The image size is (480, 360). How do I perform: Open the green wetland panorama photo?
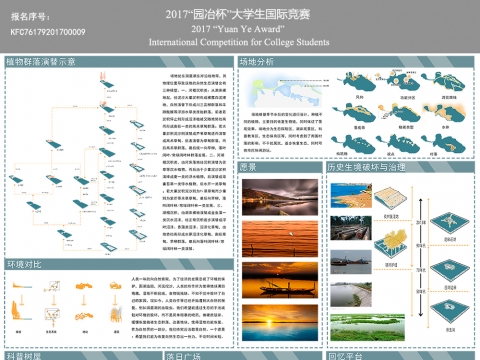(x=367, y=327)
